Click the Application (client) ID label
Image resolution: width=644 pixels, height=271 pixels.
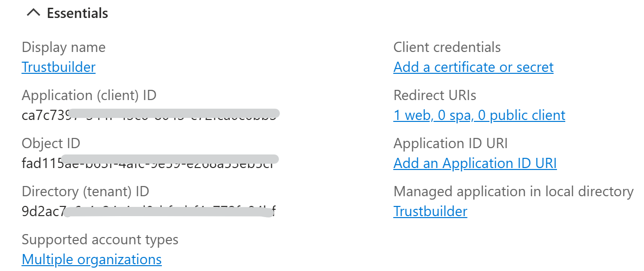[x=89, y=95]
